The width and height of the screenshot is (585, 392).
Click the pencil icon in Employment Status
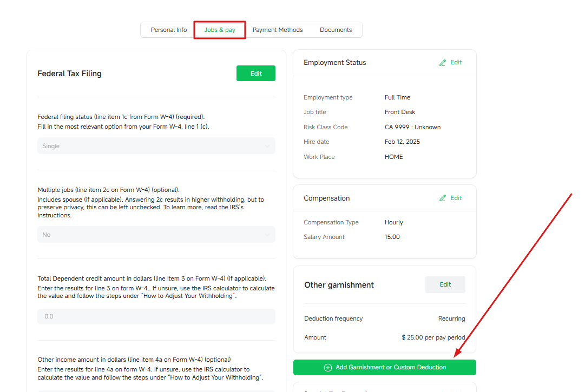[x=443, y=63]
